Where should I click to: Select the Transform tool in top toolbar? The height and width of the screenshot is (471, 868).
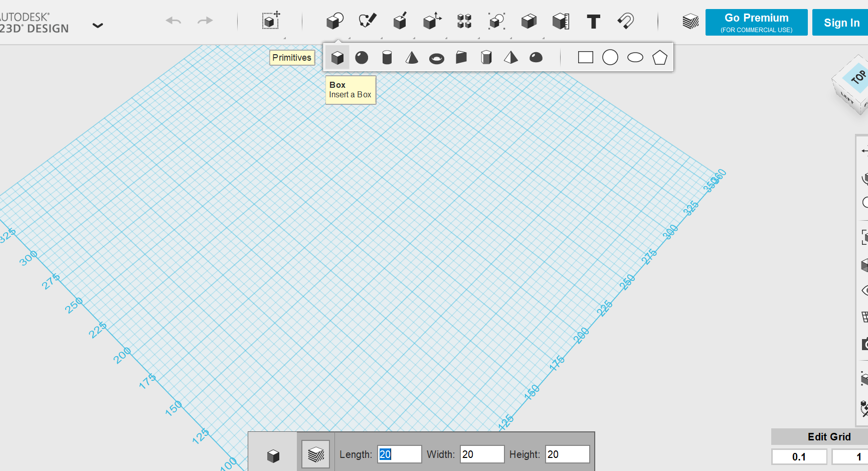pos(271,21)
